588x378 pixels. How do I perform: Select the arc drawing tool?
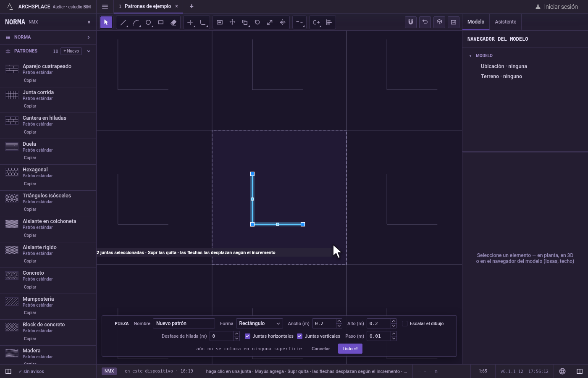[136, 22]
